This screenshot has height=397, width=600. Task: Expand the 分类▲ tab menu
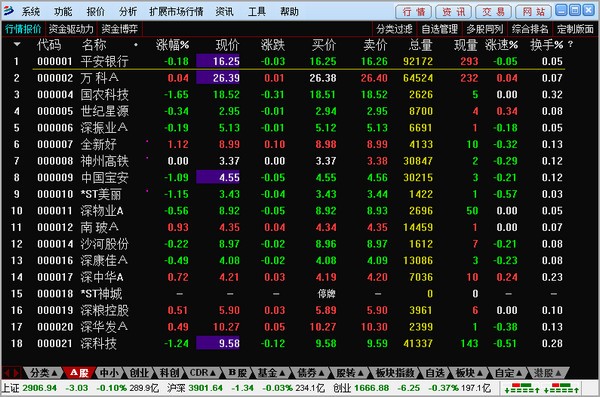click(43, 372)
